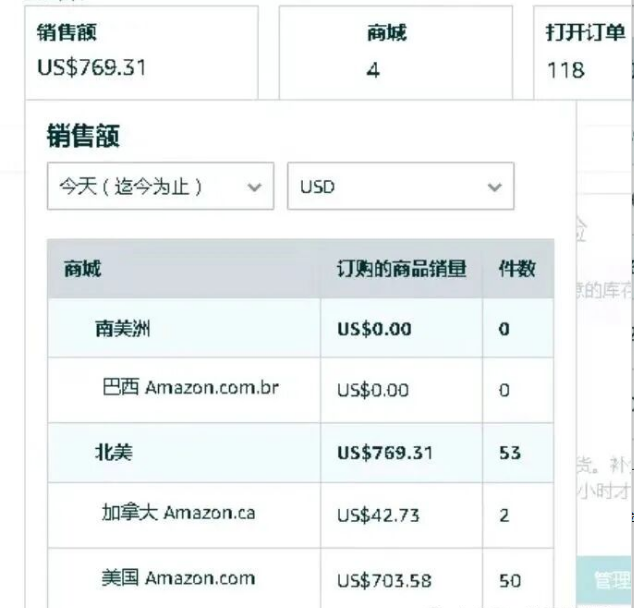Viewport: 634px width, 608px height.
Task: Select the 美国 Amazon.com marketplace row
Action: 178,578
